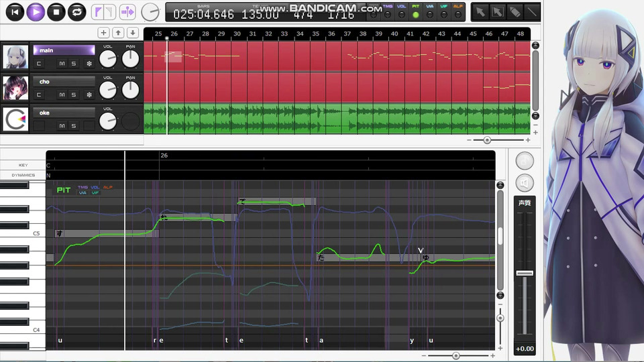The image size is (644, 362).
Task: Mute the oke track
Action: coord(62,126)
